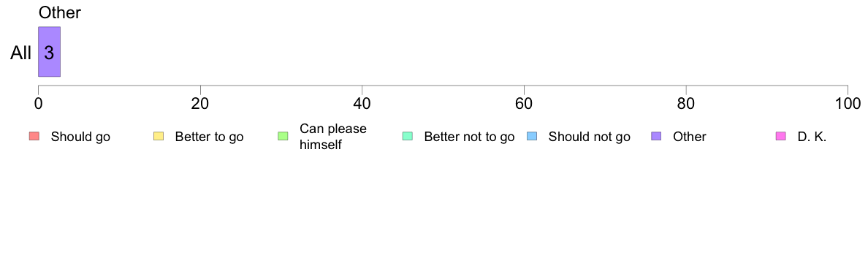The image size is (868, 269).
Task: Click the purple bar showing value 3
Action: click(49, 51)
